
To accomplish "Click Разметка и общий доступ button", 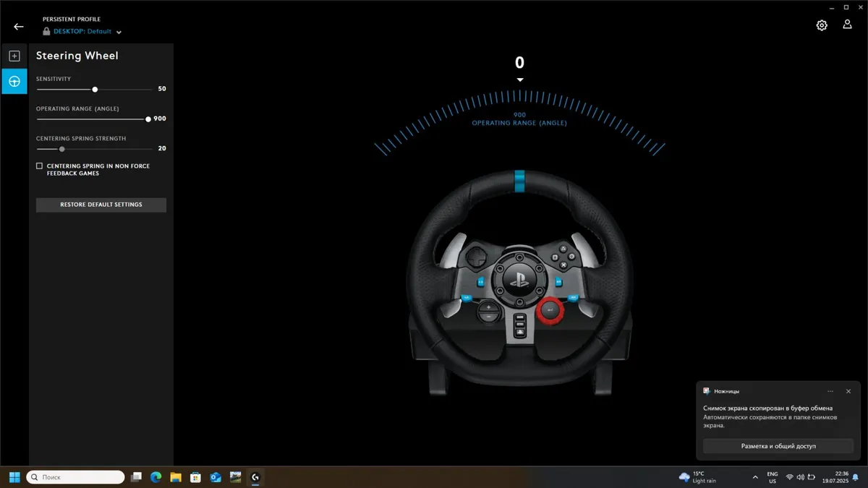I will (x=778, y=446).
